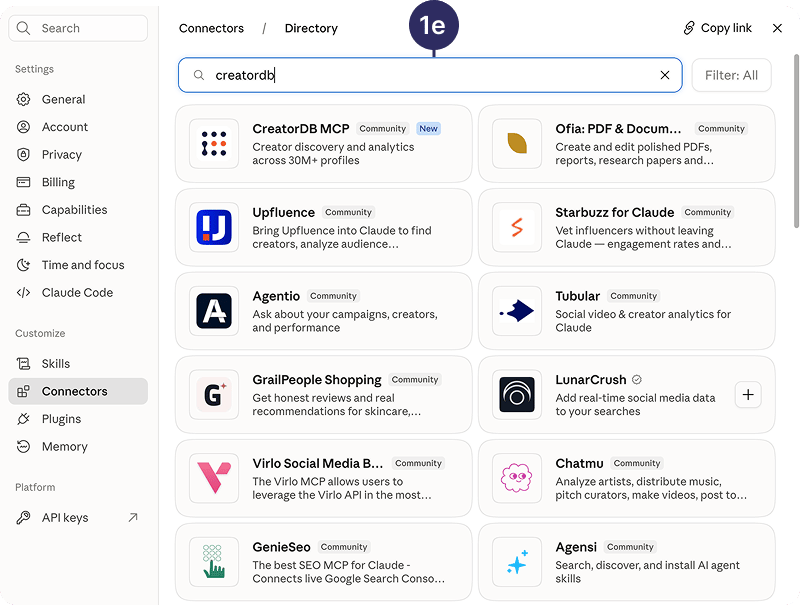The height and width of the screenshot is (605, 800).
Task: Click the magnifier icon in directory search
Action: (x=199, y=75)
